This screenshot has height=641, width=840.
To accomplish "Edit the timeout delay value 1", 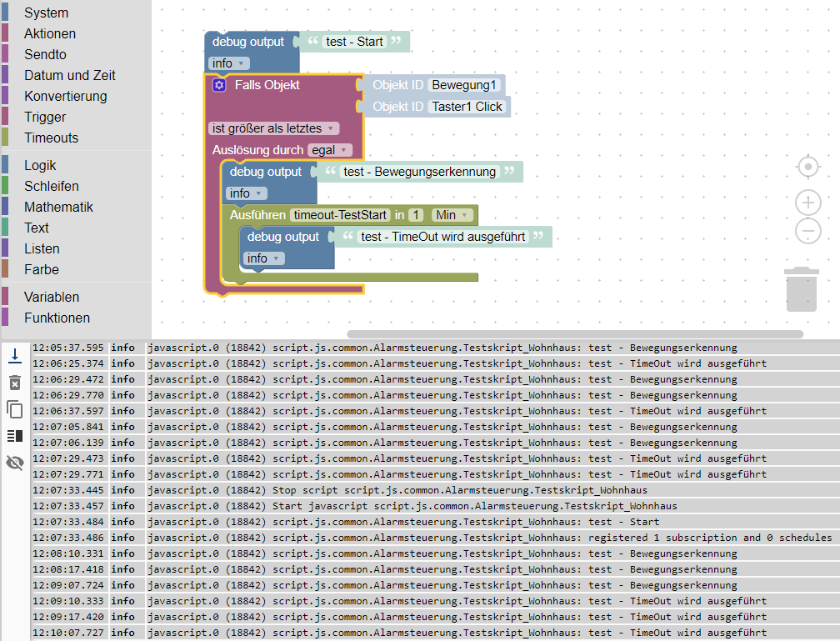I will [416, 215].
